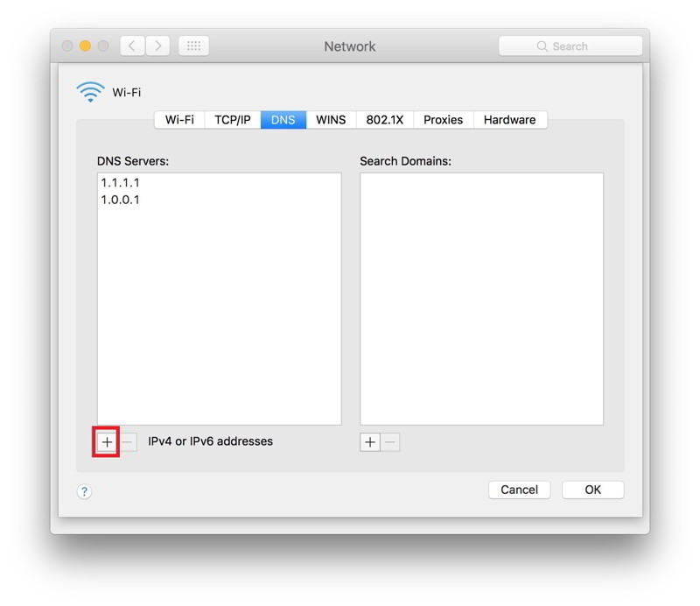700x606 pixels.
Task: Show all preferences grid icon
Action: pos(193,46)
